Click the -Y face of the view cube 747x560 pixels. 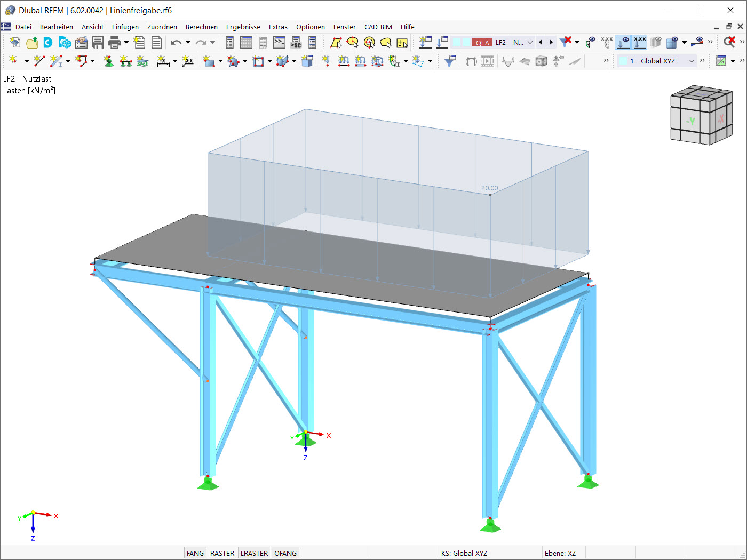pos(692,121)
